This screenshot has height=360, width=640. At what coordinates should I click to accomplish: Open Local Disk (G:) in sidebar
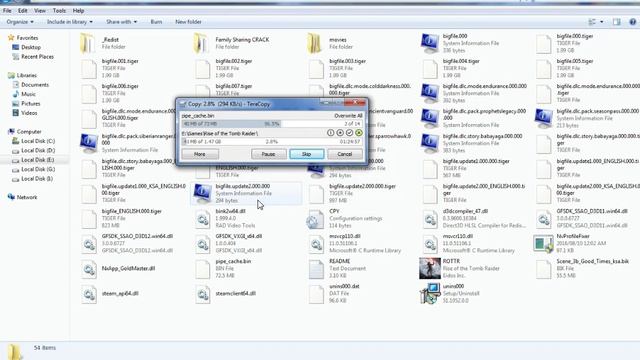(33, 169)
